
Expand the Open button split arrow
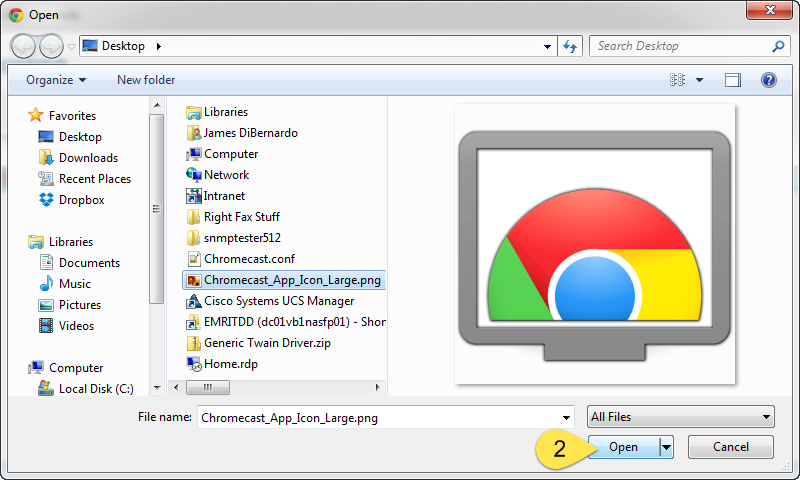666,447
